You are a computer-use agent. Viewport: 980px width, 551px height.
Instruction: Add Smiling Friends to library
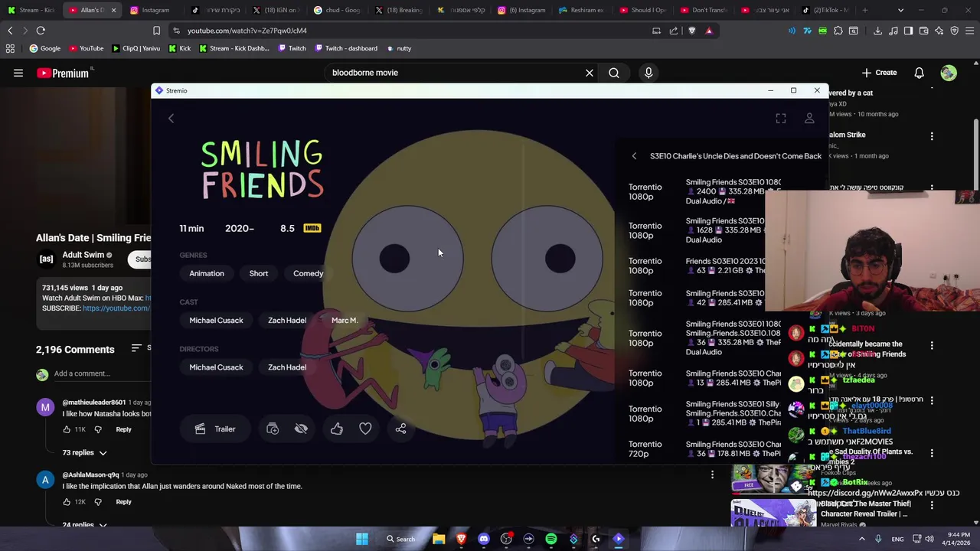pos(273,429)
